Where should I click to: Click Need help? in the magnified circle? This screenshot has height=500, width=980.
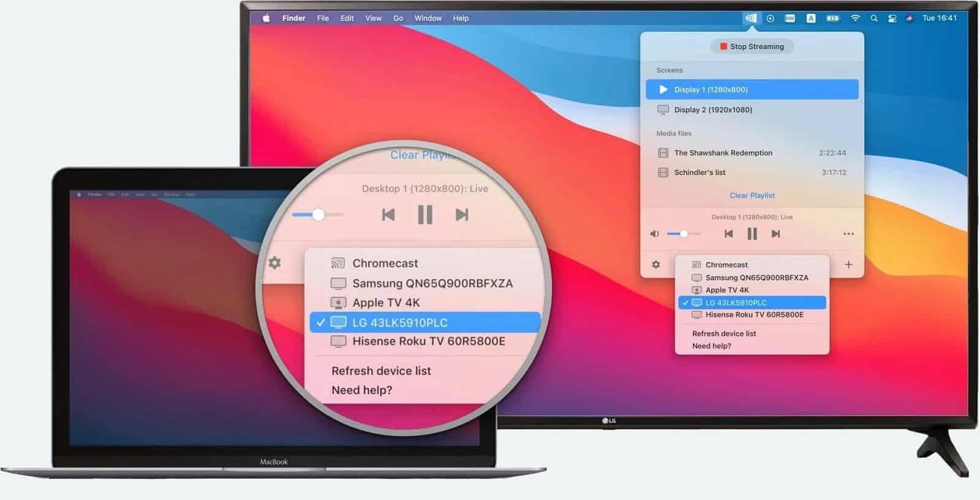(361, 390)
